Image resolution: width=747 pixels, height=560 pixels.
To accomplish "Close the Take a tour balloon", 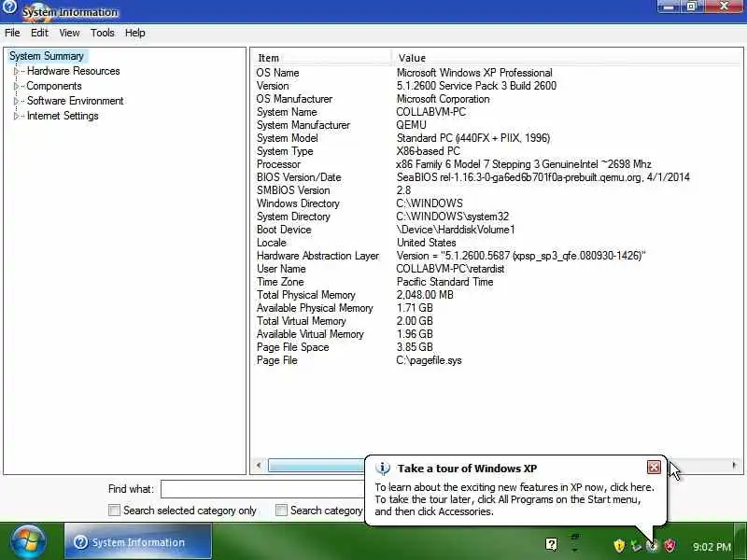I will pyautogui.click(x=654, y=468).
